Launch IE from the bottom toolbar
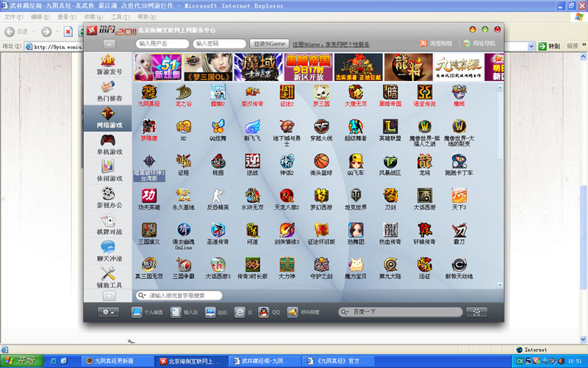Image resolution: width=588 pixels, height=368 pixels. tap(243, 312)
